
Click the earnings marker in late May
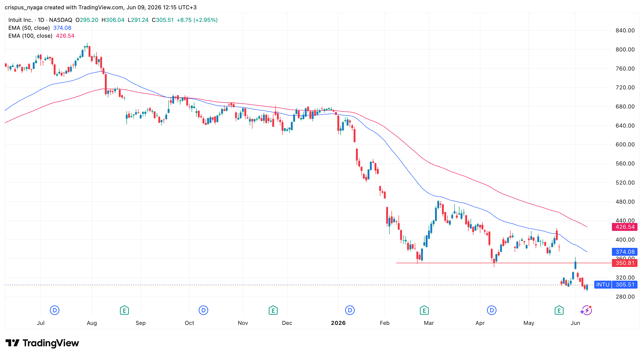click(559, 310)
